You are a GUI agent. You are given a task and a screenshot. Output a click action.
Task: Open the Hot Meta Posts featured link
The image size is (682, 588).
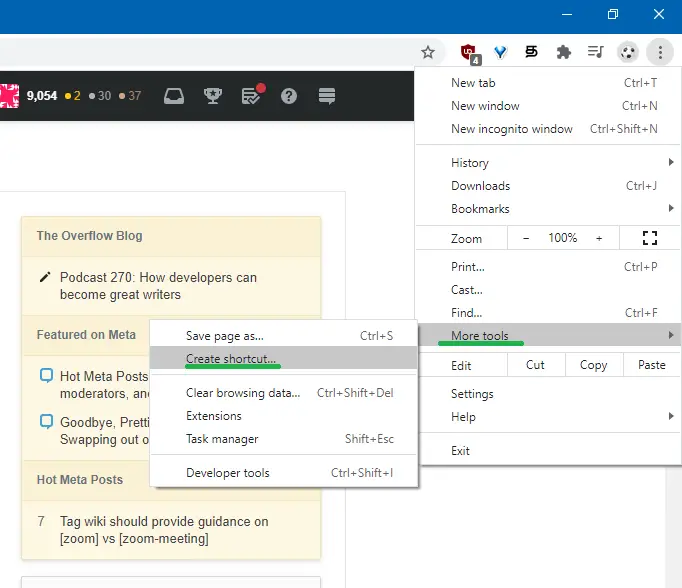(x=104, y=384)
